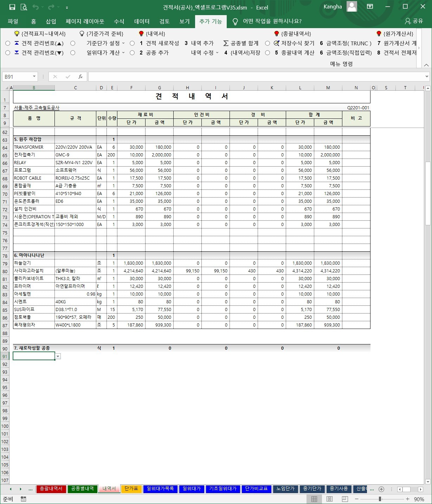Click the zoom slider handle
This screenshot has width=432, height=504.
[x=380, y=499]
